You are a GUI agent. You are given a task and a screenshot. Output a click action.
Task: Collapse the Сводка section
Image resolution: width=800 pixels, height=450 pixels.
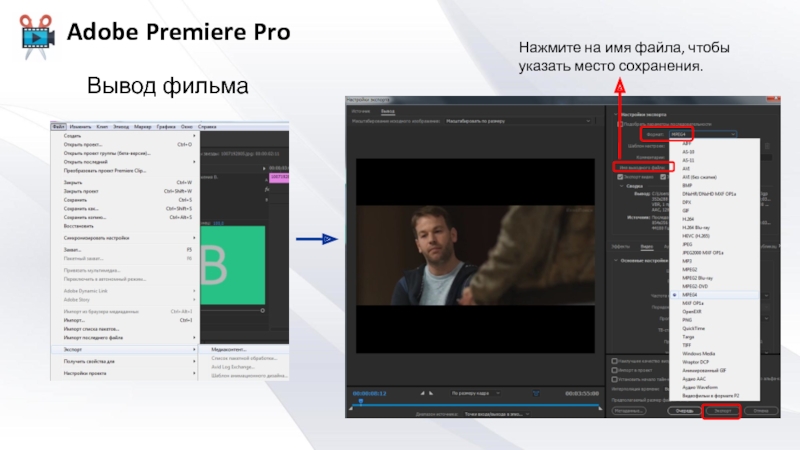pyautogui.click(x=621, y=186)
